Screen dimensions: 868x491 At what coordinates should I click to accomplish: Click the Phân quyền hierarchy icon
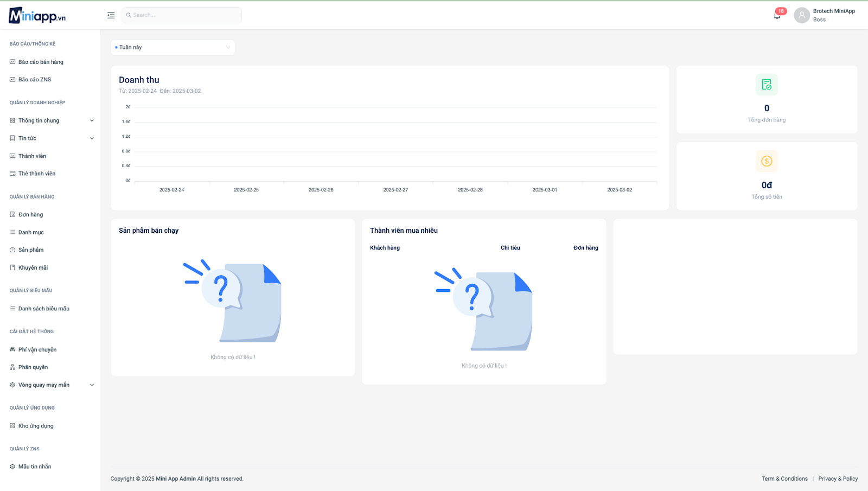(12, 367)
